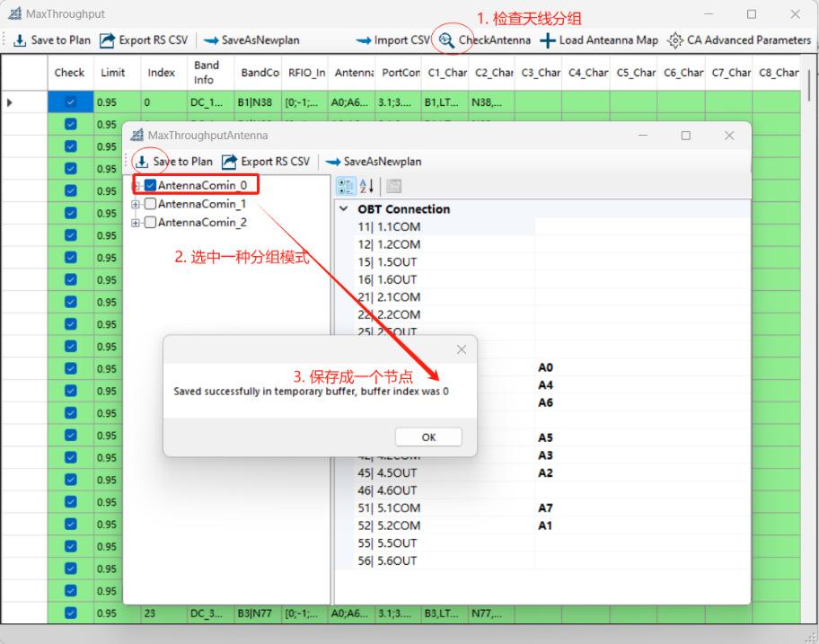Click Load Anteanna Map plus icon

(x=548, y=40)
